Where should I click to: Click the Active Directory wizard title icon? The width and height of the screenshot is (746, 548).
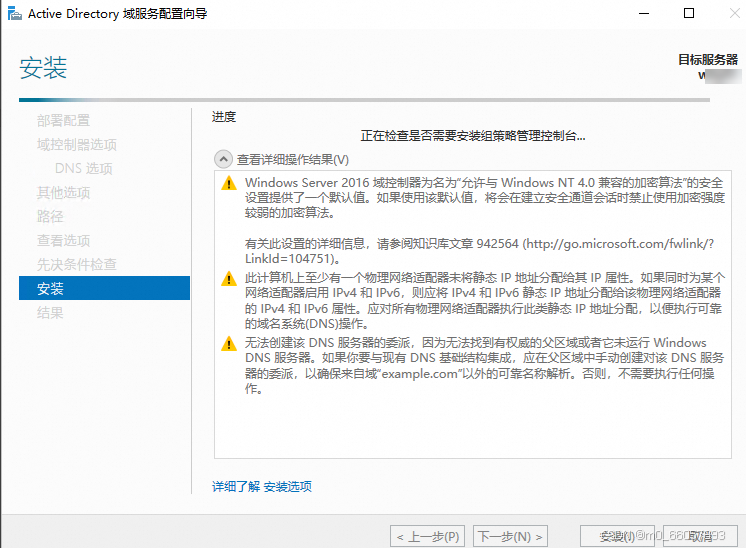click(15, 13)
